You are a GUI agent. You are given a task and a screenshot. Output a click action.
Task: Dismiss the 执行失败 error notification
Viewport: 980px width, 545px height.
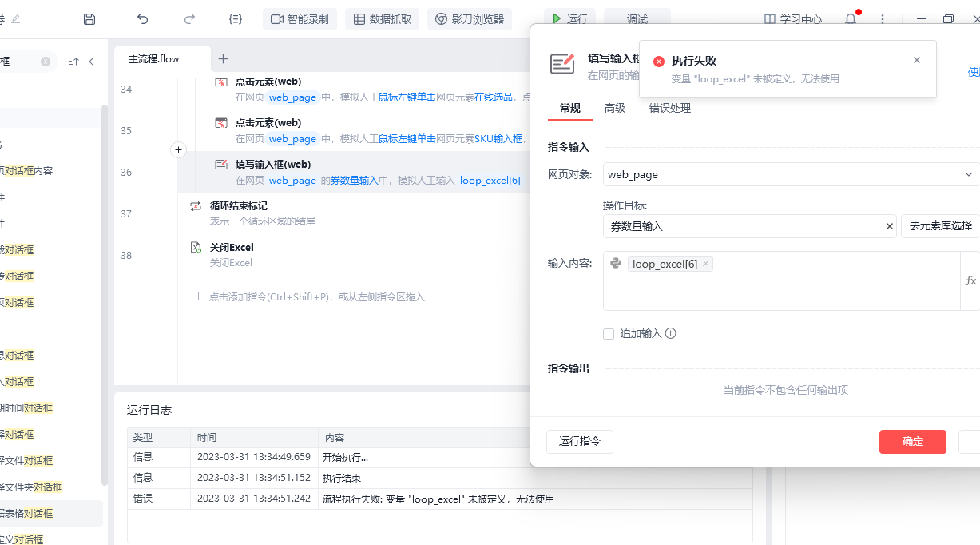pos(916,60)
